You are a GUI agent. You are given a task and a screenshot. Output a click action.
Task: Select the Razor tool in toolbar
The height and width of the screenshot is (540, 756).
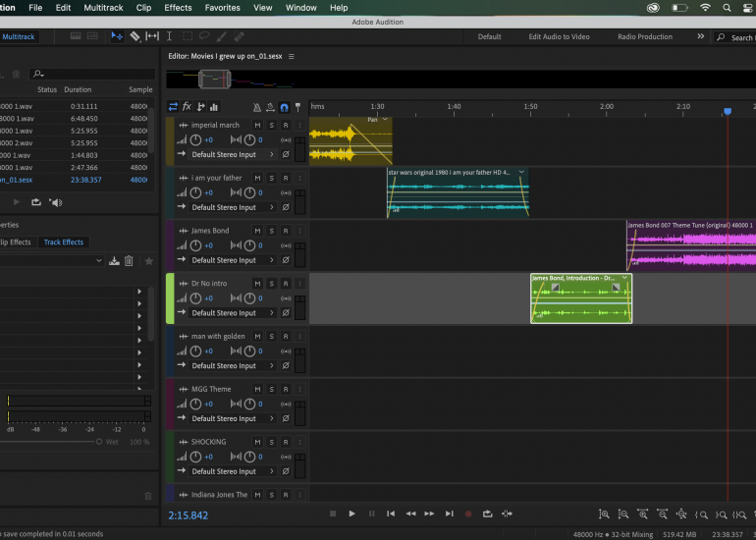pyautogui.click(x=135, y=37)
